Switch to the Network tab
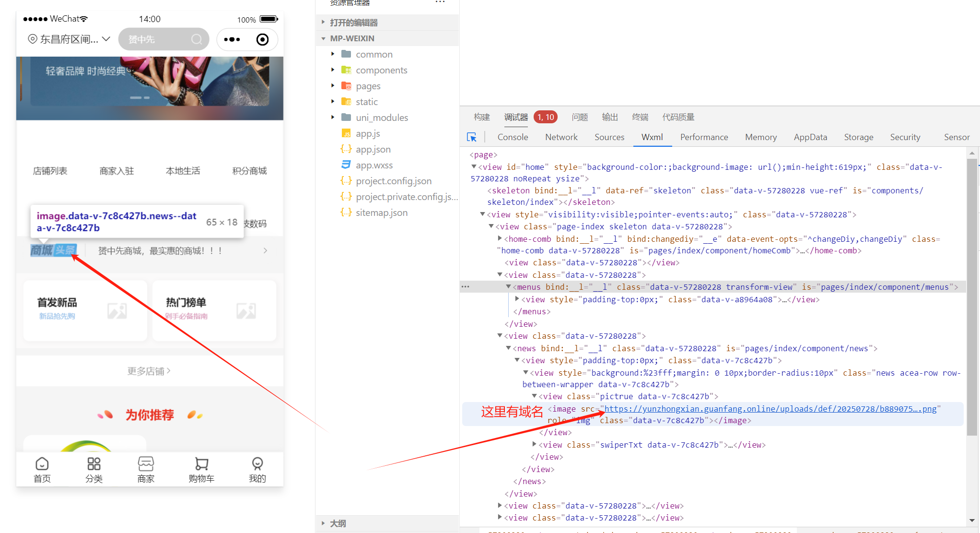Viewport: 980px width, 533px height. (561, 137)
